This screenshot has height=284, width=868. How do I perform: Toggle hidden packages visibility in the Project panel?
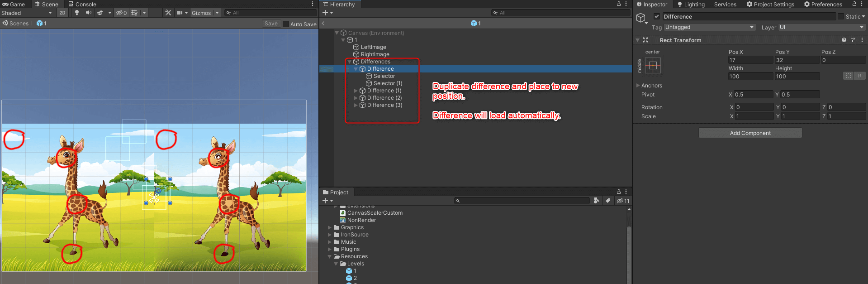(x=623, y=201)
